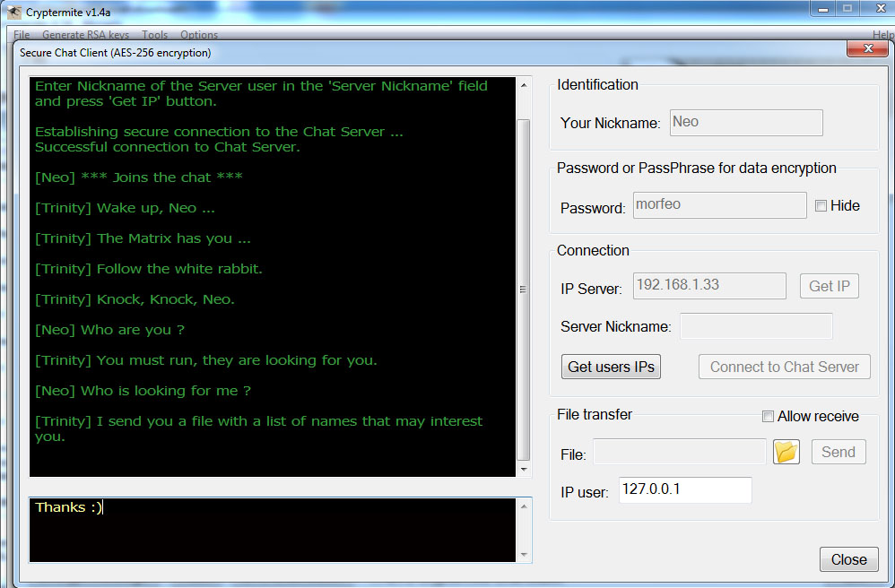This screenshot has height=588, width=895.
Task: Click the line '[Trinity] Follow the white rabbit.'
Action: point(148,269)
